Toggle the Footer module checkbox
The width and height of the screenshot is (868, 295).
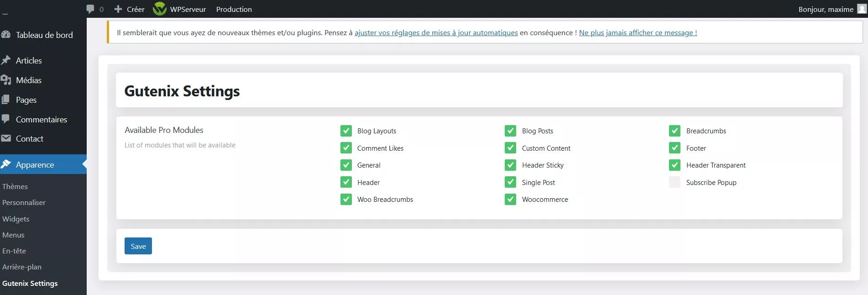click(x=675, y=148)
